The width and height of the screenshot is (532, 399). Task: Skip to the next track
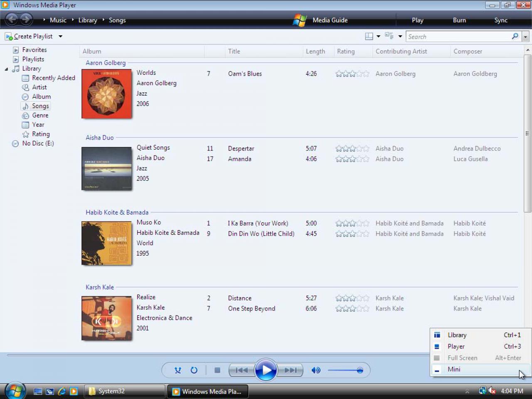pos(291,370)
